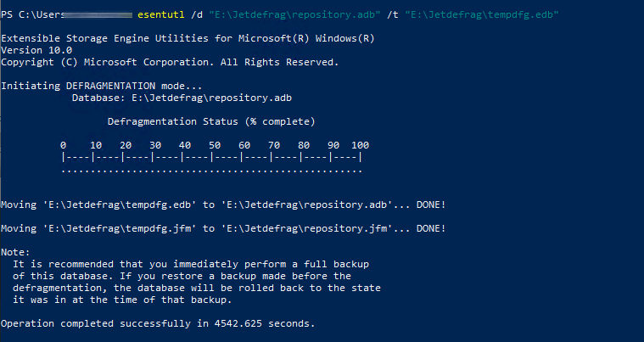The width and height of the screenshot is (644, 342).
Task: Click the 0 mark on the progress scale
Action: point(63,145)
